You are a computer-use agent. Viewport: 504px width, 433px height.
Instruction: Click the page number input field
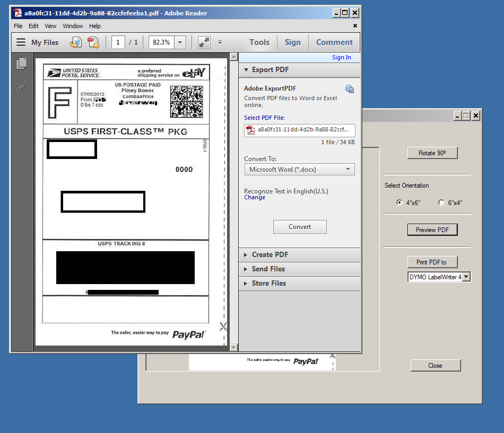[x=118, y=42]
